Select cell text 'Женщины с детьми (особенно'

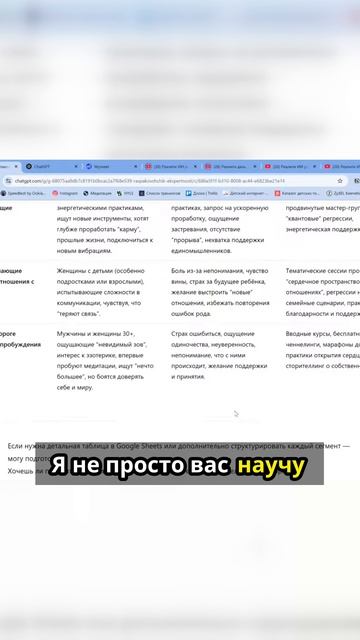[x=101, y=271]
